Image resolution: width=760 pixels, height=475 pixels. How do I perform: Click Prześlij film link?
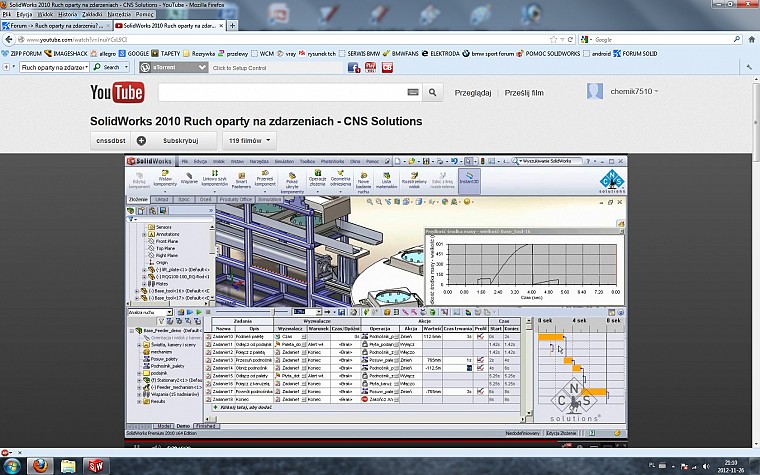(x=524, y=93)
